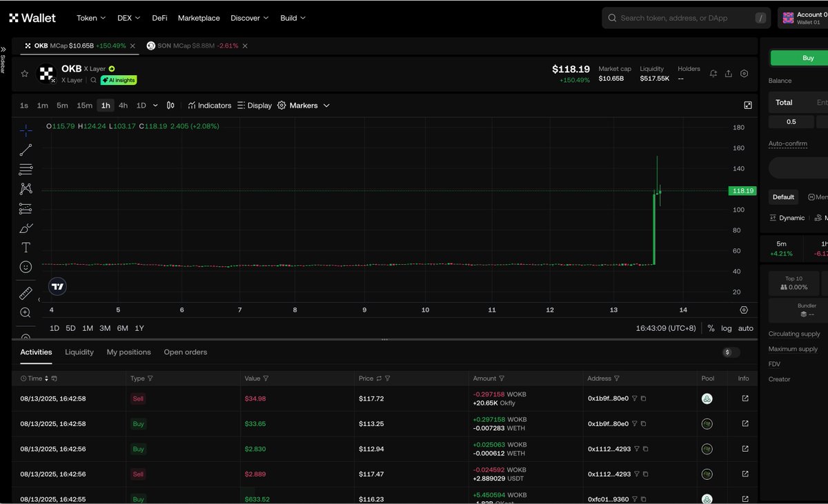
Task: Switch to My positions tab
Action: tap(128, 352)
